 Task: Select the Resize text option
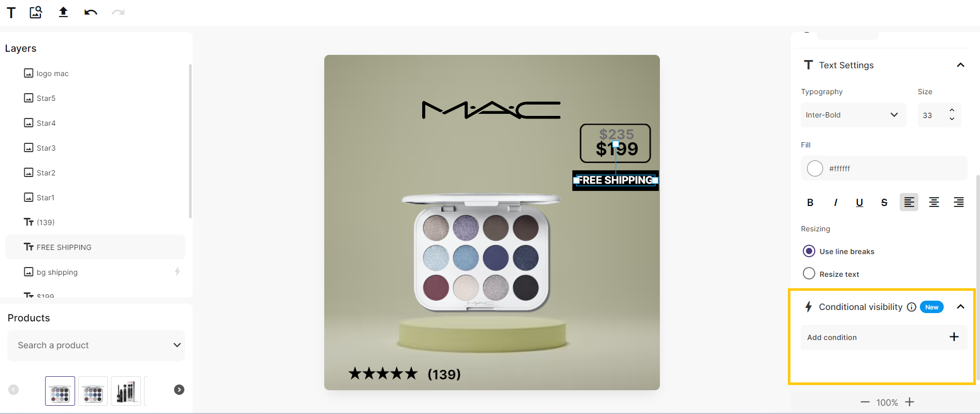(x=809, y=273)
